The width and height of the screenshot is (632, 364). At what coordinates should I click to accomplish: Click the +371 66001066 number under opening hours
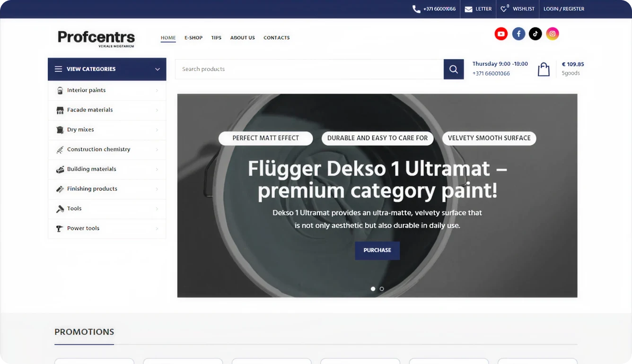tap(491, 74)
